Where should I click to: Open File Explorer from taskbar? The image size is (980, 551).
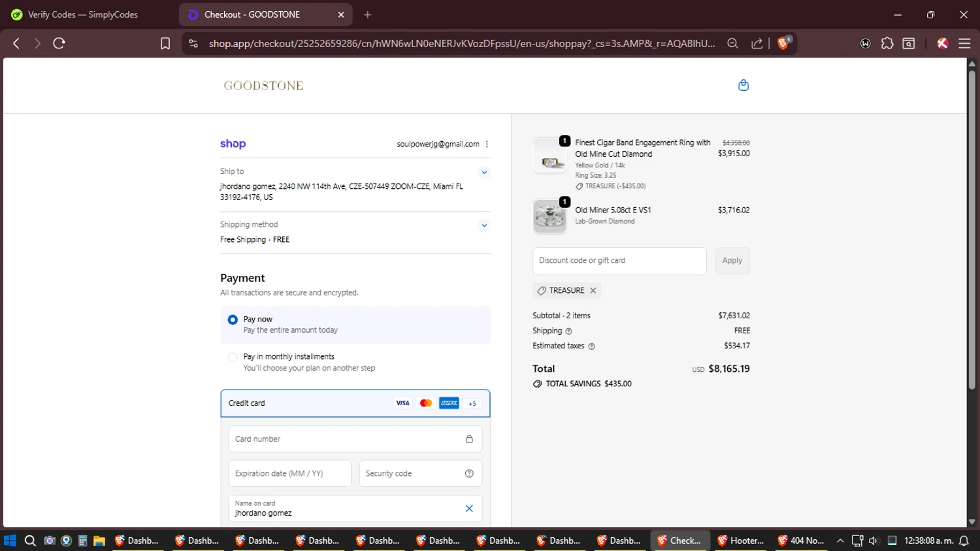[99, 541]
